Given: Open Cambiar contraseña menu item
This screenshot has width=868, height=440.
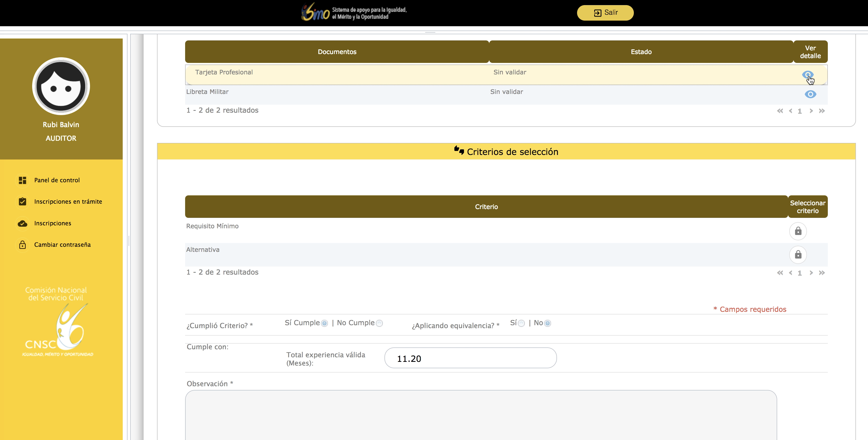Looking at the screenshot, I should (62, 245).
